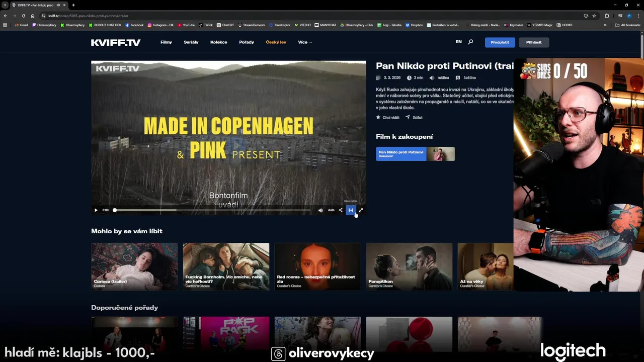The width and height of the screenshot is (644, 362).
Task: Open the Facebook bookmark
Action: click(x=134, y=25)
